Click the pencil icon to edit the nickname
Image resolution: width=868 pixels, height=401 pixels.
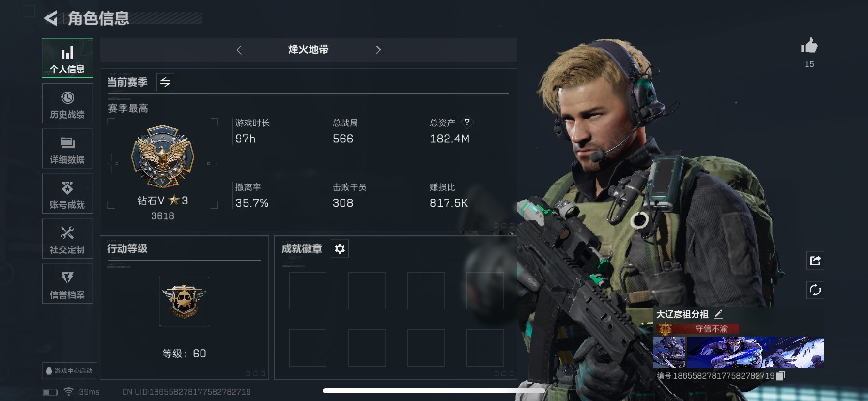point(719,314)
